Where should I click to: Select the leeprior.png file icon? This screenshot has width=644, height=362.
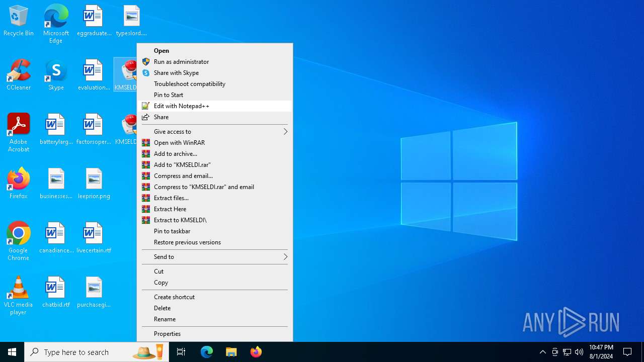coord(94,184)
